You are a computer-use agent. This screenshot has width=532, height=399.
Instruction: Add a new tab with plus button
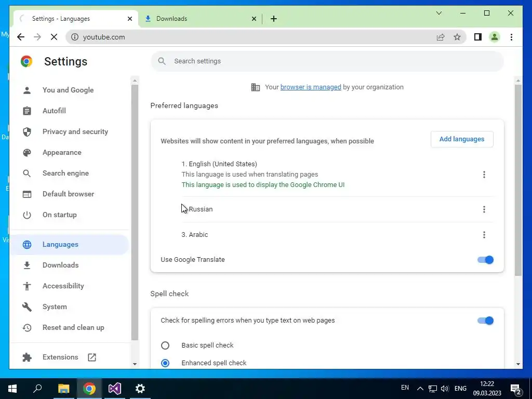coord(274,19)
